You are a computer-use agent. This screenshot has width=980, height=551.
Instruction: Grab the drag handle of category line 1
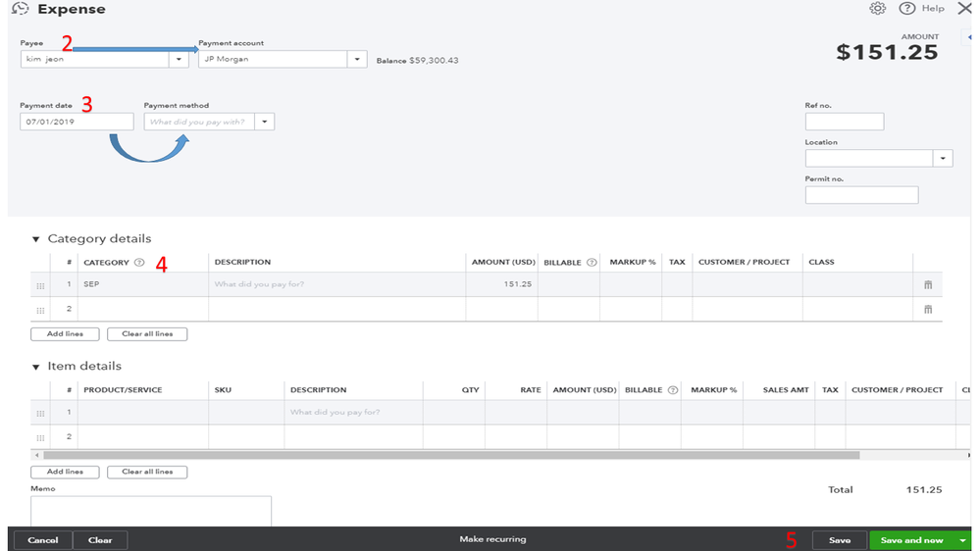[40, 285]
